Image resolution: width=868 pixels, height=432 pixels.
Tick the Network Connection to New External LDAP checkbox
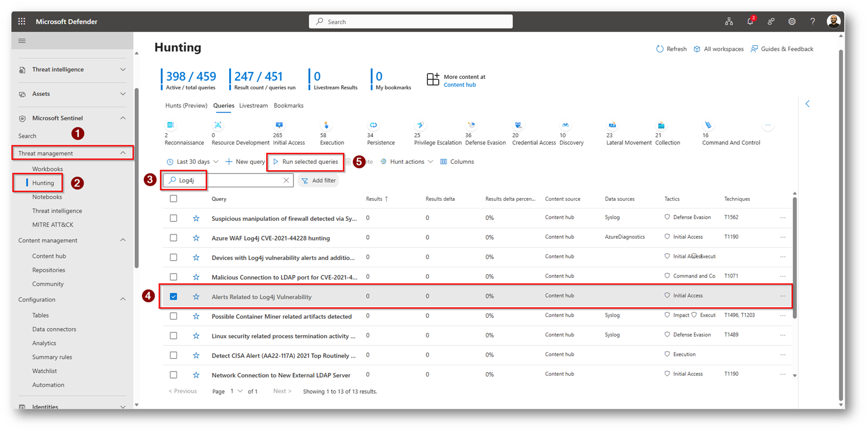pos(173,375)
